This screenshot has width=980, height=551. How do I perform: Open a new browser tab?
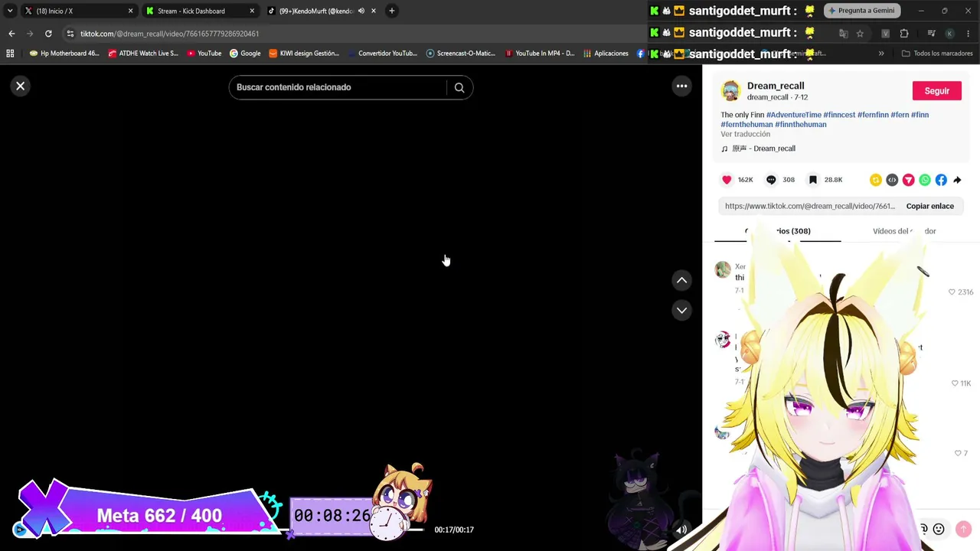(x=391, y=11)
